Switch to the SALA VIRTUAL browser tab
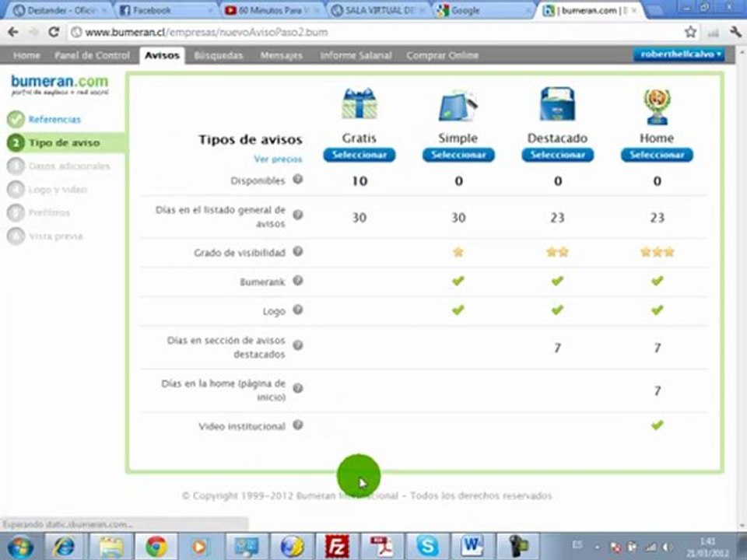Image resolution: width=747 pixels, height=560 pixels. pos(377,10)
